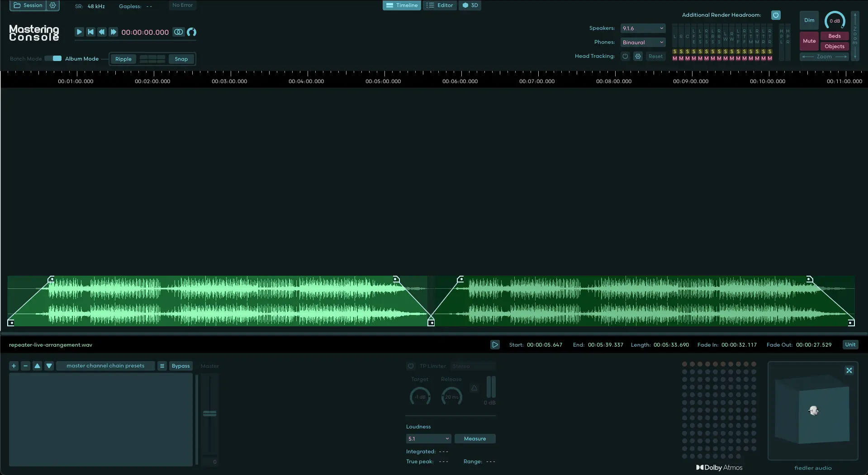
Task: Toggle Head Tracking power button
Action: (x=625, y=56)
